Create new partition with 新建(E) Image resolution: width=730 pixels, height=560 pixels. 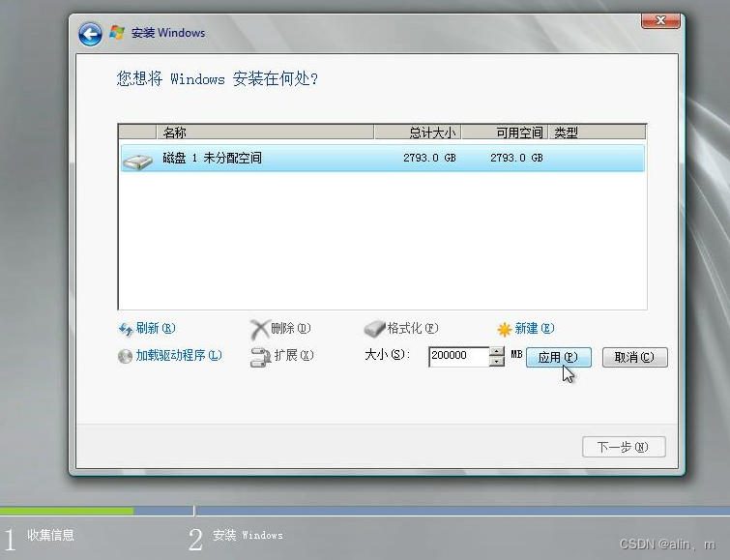(x=535, y=329)
